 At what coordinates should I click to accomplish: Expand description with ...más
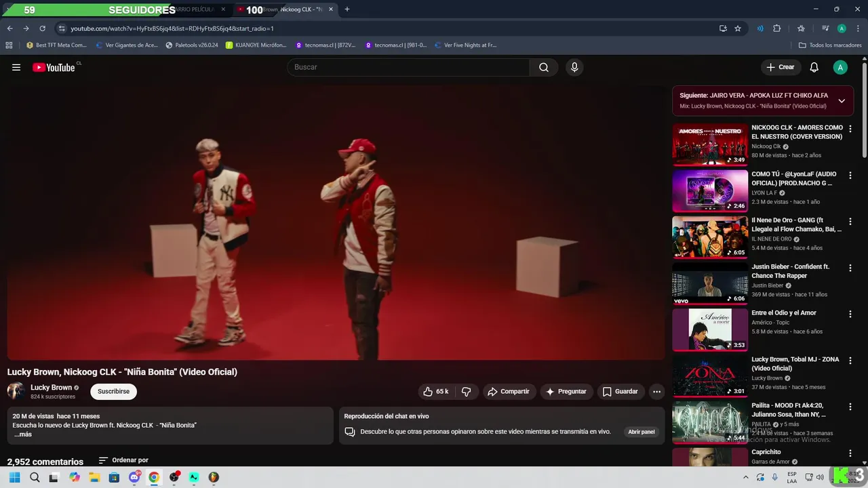(x=23, y=434)
